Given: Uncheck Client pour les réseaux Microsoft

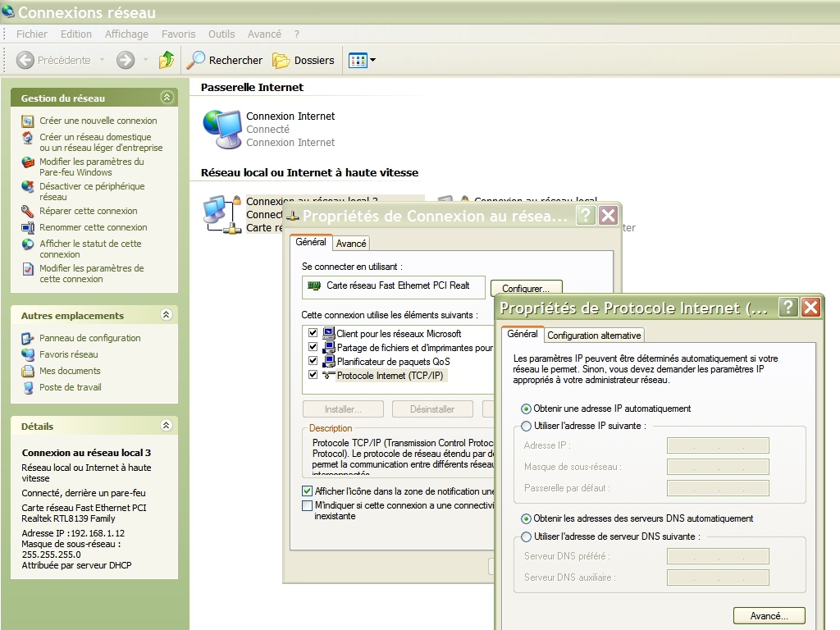Looking at the screenshot, I should click(313, 334).
